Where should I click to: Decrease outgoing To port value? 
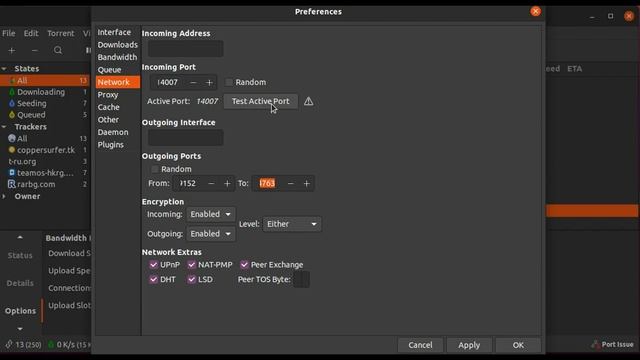pos(290,184)
